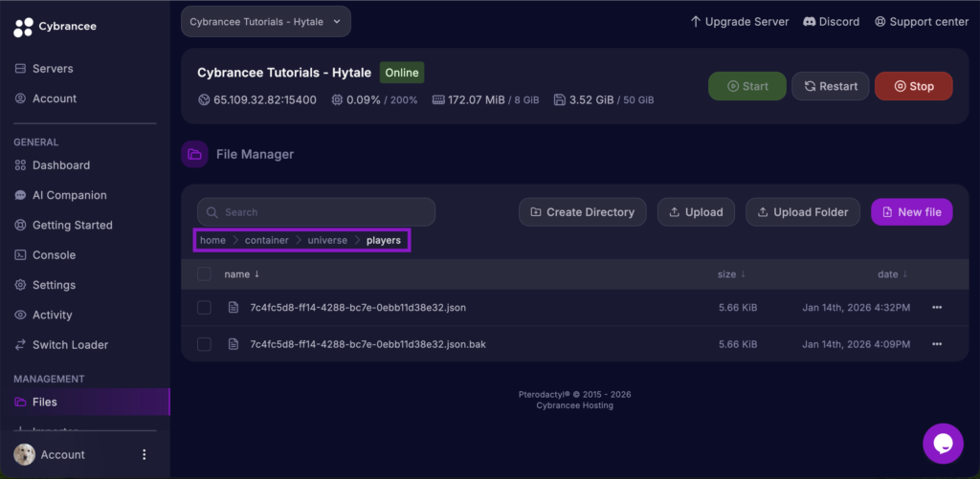Image resolution: width=980 pixels, height=479 pixels.
Task: Open the Support center link
Action: (x=922, y=22)
